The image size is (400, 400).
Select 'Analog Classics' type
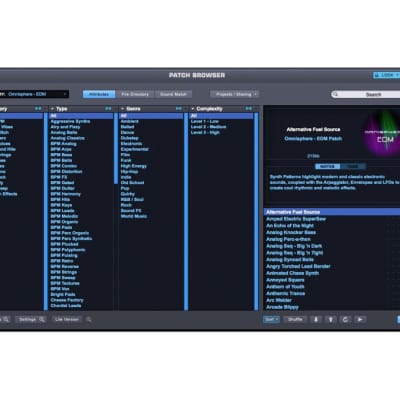pos(67,138)
